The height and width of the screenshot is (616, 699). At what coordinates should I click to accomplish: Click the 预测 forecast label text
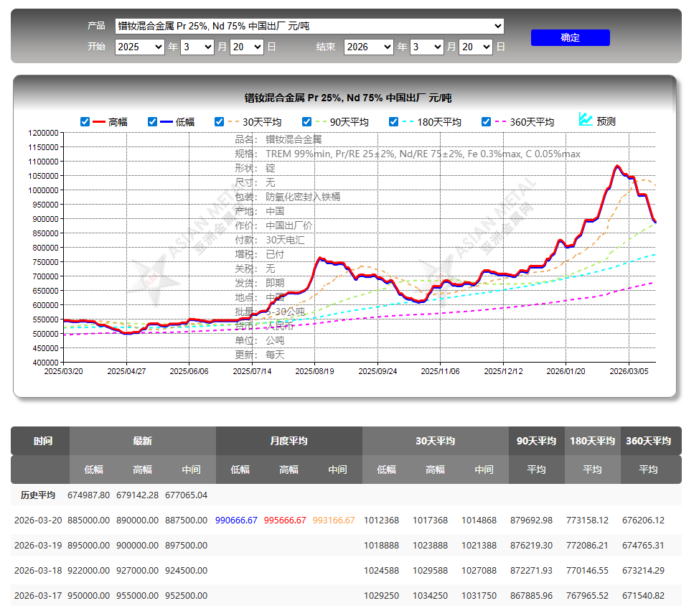[x=606, y=121]
